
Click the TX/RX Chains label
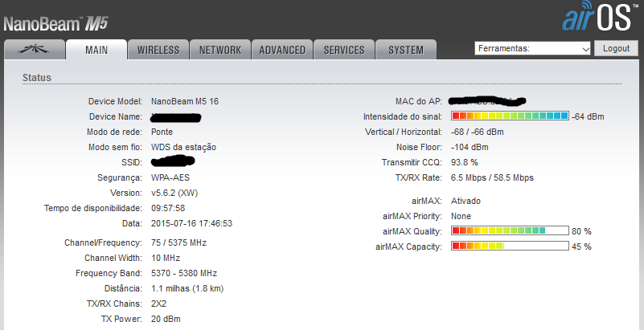(x=115, y=304)
